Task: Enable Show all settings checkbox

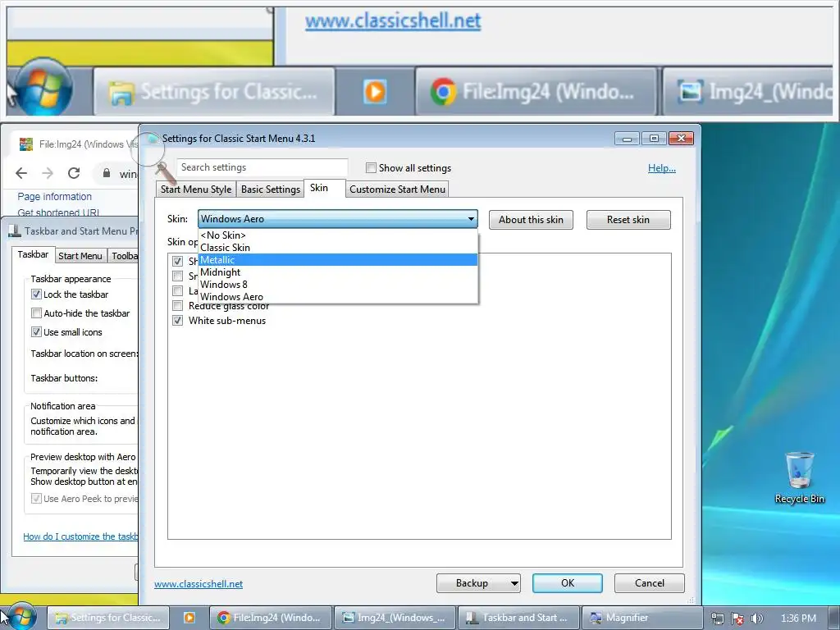Action: (x=371, y=167)
